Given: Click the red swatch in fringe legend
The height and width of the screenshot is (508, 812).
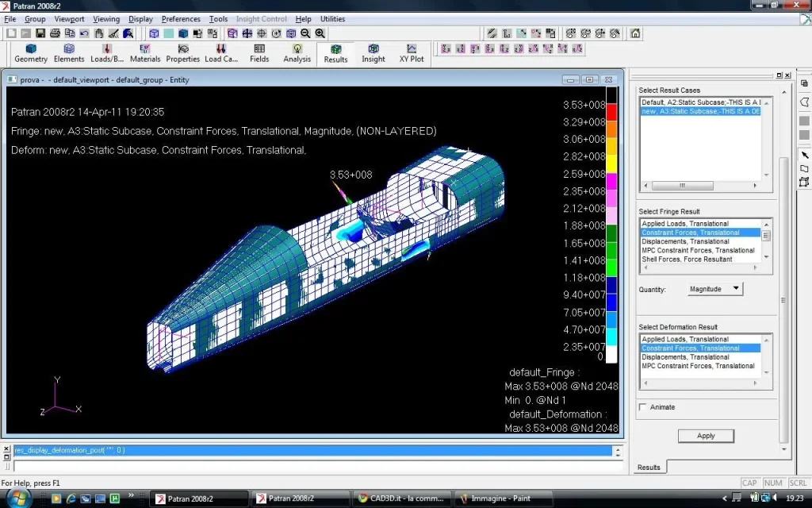Looking at the screenshot, I should (611, 112).
